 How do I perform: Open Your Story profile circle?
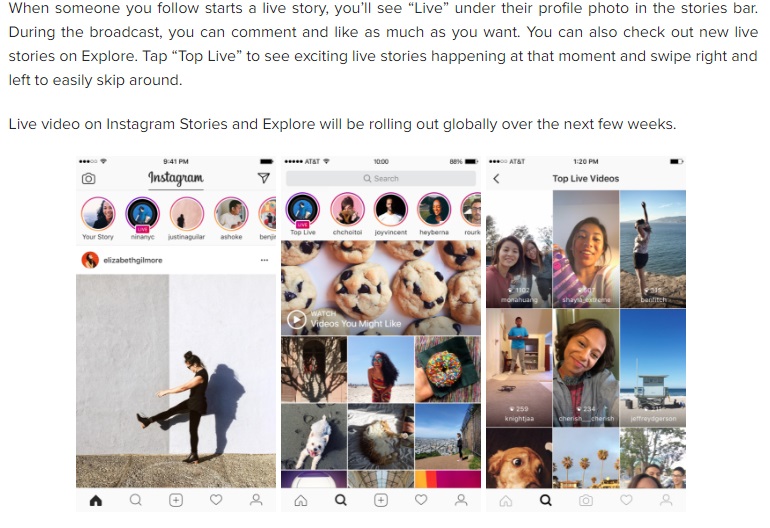tap(98, 214)
